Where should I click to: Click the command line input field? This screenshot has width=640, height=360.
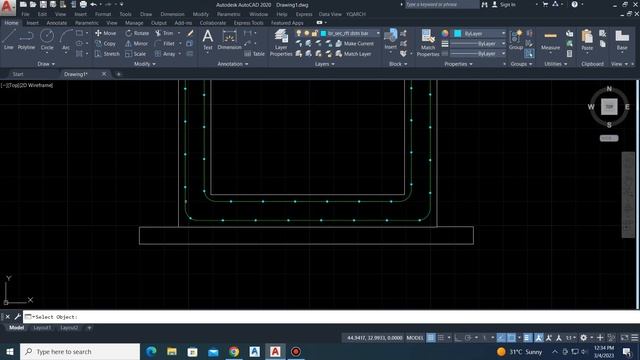click(x=331, y=317)
